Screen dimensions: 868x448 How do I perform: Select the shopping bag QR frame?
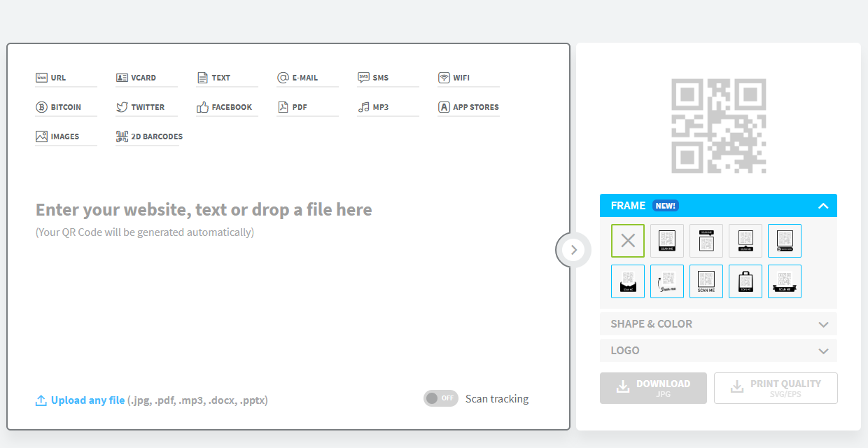tap(745, 281)
